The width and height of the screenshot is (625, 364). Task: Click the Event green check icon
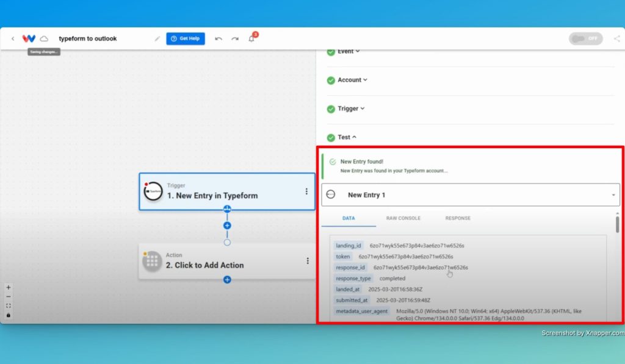[331, 52]
